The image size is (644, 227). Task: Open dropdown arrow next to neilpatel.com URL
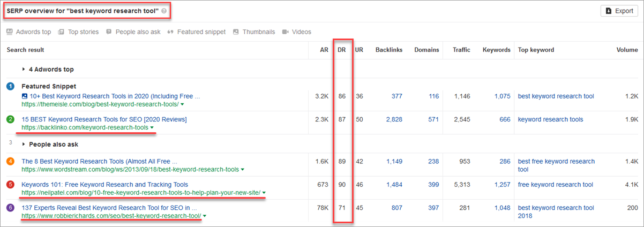264,193
